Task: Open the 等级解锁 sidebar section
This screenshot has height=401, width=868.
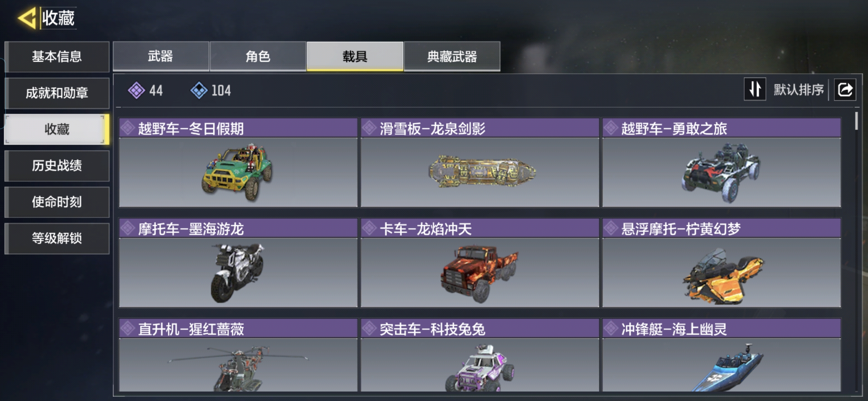Action: (57, 238)
